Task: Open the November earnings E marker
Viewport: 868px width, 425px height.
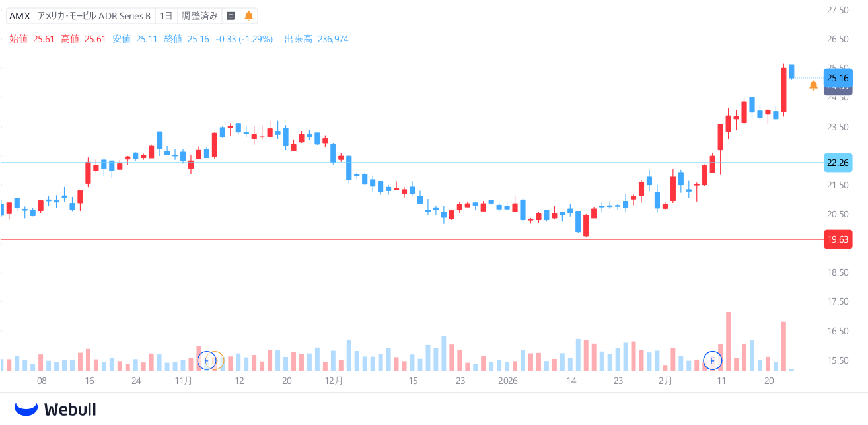Action: click(207, 361)
